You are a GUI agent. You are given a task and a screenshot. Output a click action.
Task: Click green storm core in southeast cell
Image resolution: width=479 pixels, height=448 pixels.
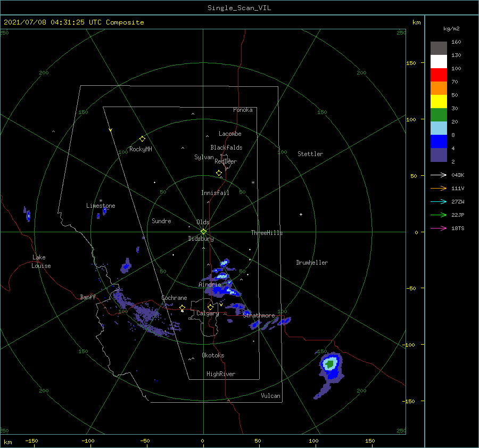coord(329,364)
